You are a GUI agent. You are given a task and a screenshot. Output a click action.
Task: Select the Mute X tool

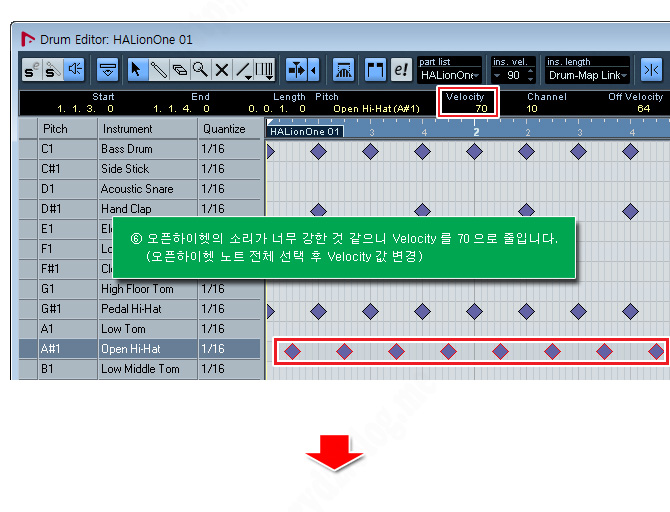pos(221,69)
